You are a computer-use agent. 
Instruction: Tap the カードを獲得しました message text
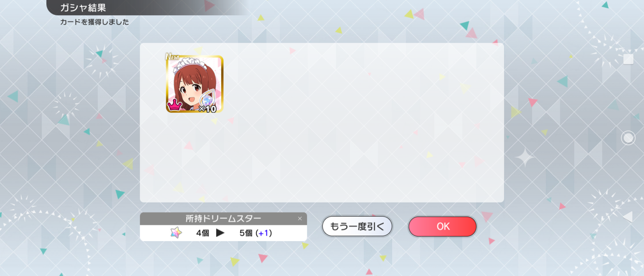tap(95, 22)
